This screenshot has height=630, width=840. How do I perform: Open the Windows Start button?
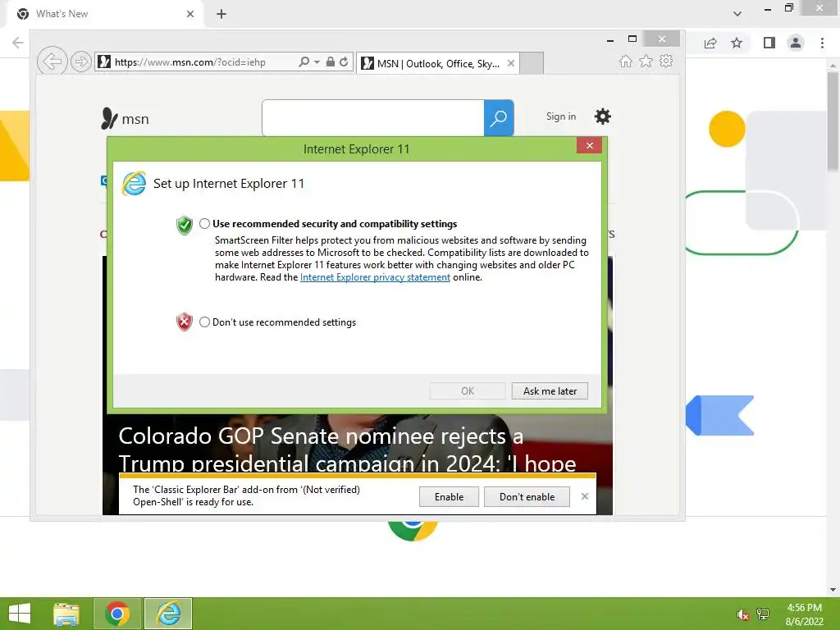coord(20,614)
